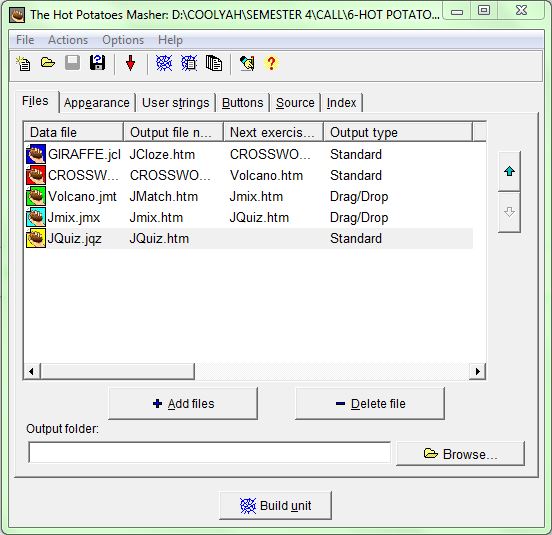The height and width of the screenshot is (535, 552).
Task: Minimize the Masher window
Action: pyautogui.click(x=457, y=11)
